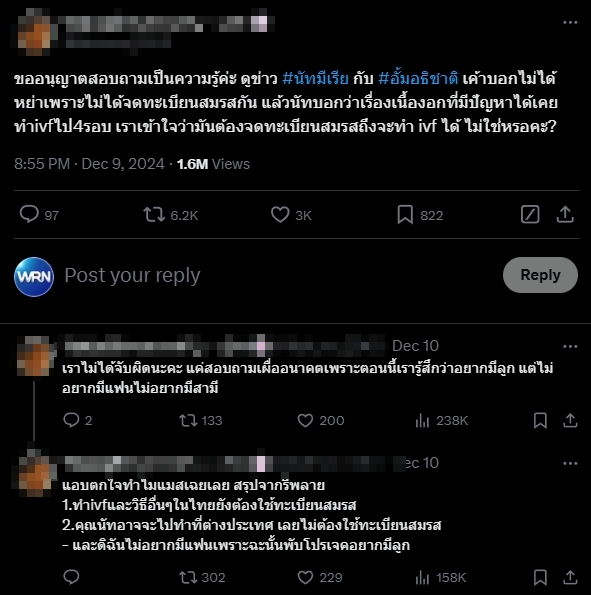Open more options on the second reply

pyautogui.click(x=570, y=463)
